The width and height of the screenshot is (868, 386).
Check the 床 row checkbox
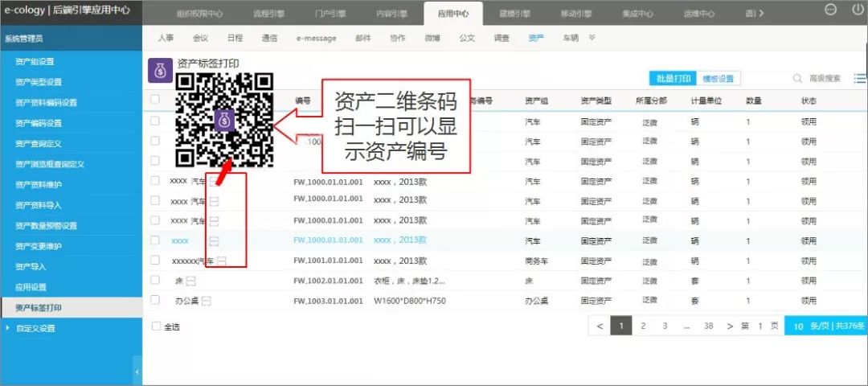pos(155,280)
